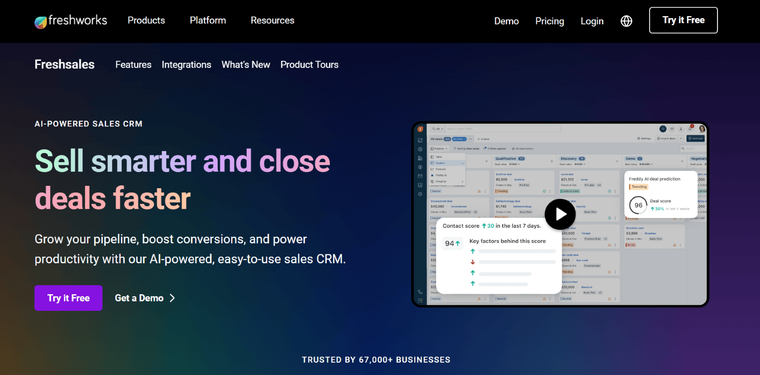760x375 pixels.
Task: Click the 'Contact score' card heading
Action: [x=491, y=226]
